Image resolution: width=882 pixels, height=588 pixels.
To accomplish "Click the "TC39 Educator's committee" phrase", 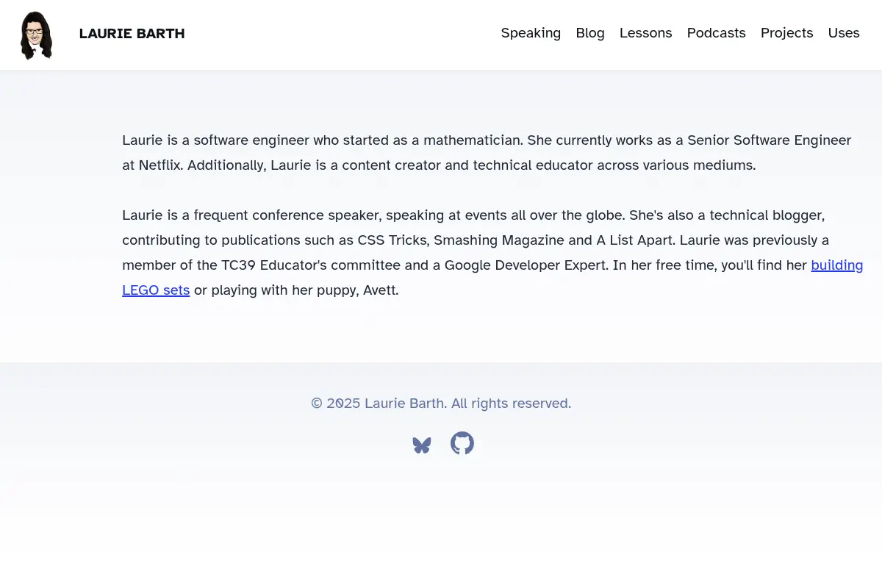I will [x=311, y=265].
